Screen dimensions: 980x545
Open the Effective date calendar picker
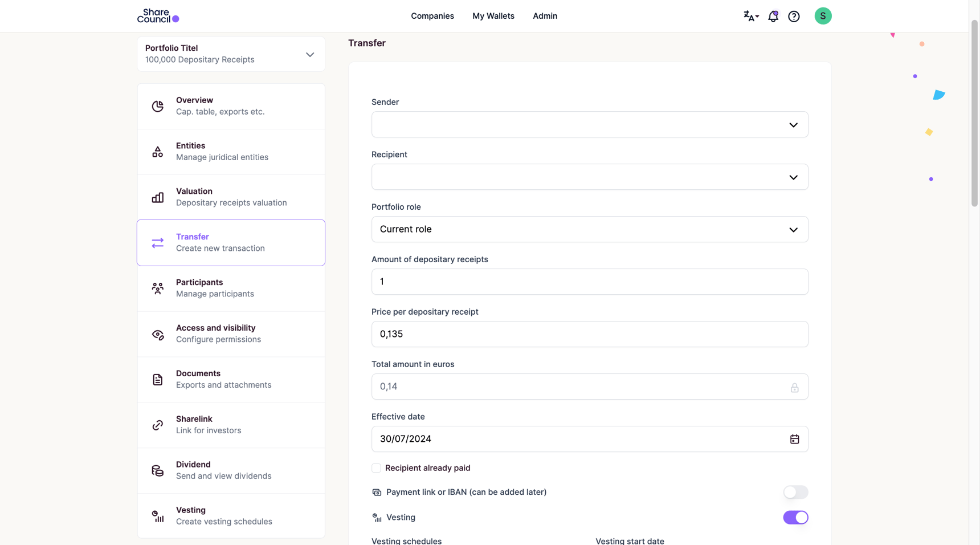pos(794,439)
